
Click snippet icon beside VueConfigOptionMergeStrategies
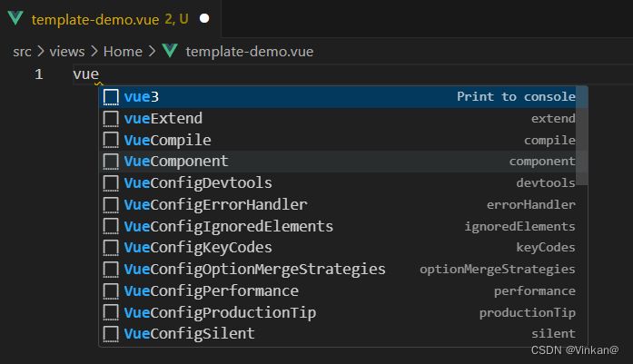(111, 270)
